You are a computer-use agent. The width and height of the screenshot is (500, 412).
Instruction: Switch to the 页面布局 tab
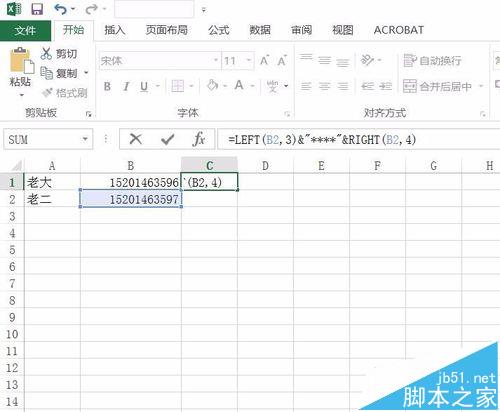167,30
